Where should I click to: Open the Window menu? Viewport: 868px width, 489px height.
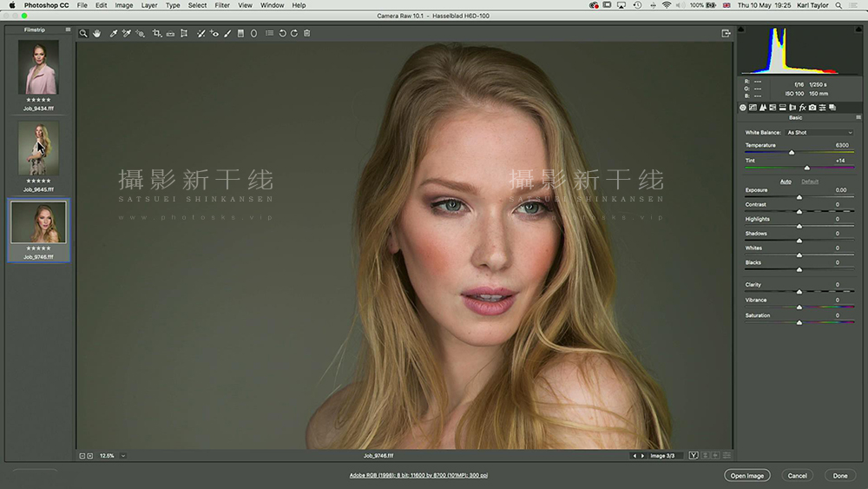click(x=272, y=5)
